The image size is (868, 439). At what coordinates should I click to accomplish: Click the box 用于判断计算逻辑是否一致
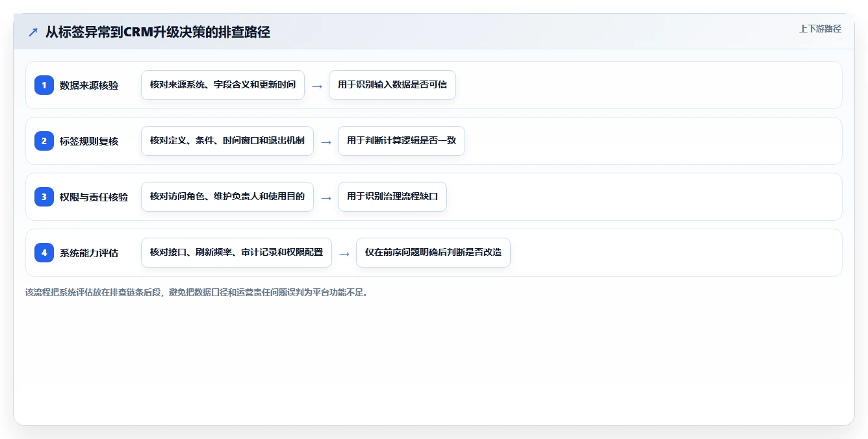(402, 141)
